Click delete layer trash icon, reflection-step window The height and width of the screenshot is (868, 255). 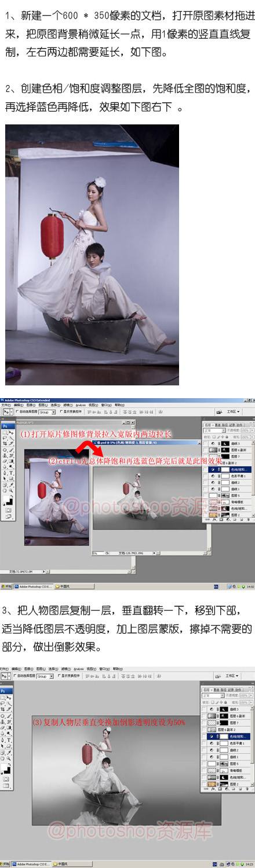(247, 789)
